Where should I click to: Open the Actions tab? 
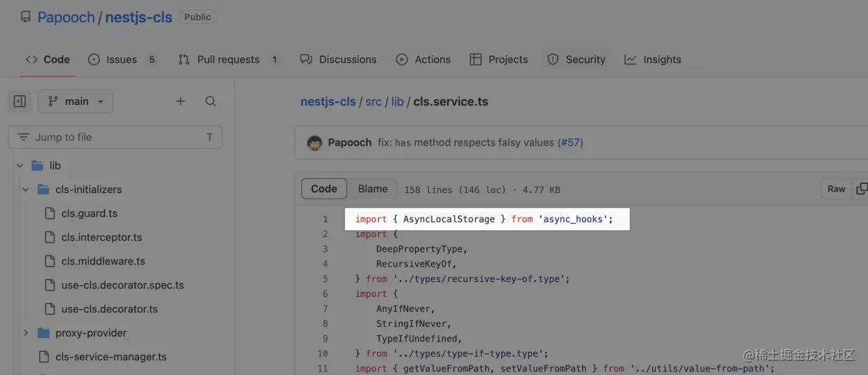[x=423, y=59]
